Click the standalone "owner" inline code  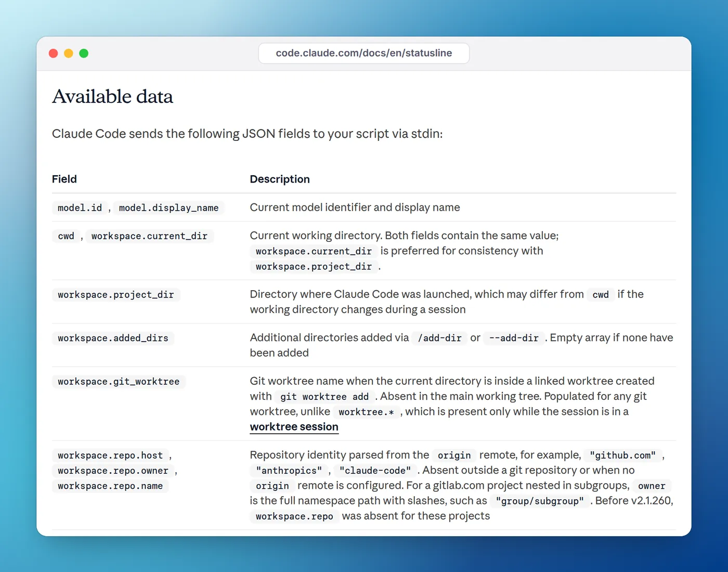[x=652, y=486]
